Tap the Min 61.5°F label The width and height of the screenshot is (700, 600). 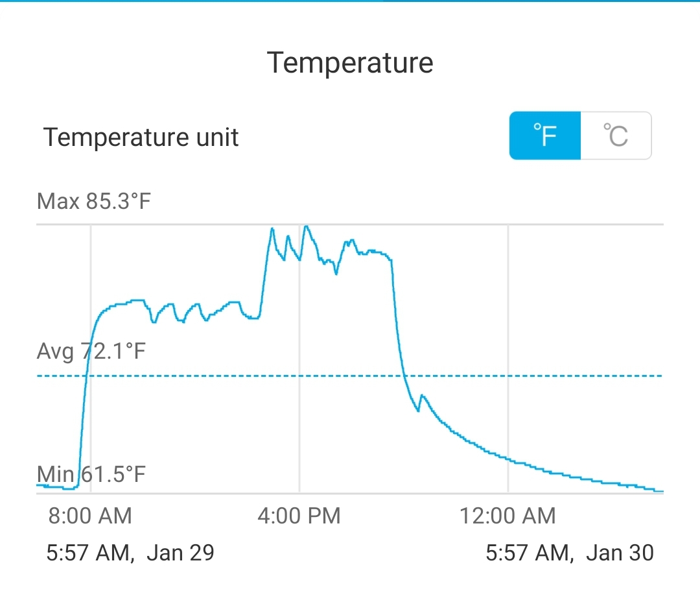(x=91, y=474)
